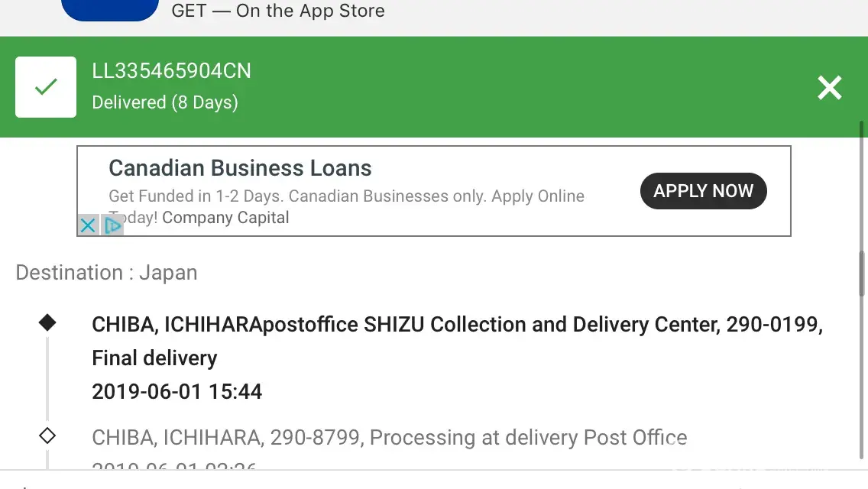Select the Final delivery event entry
Viewport: 868px width, 489px height.
[154, 358]
